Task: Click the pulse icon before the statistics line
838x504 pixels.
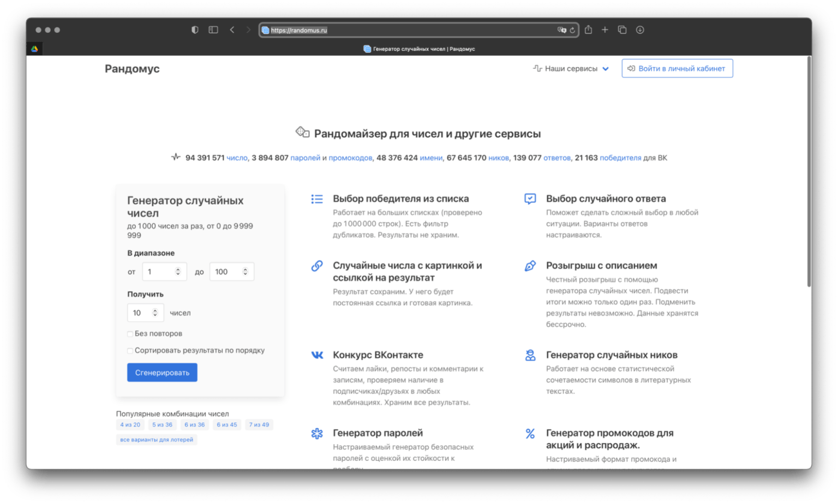Action: click(176, 157)
